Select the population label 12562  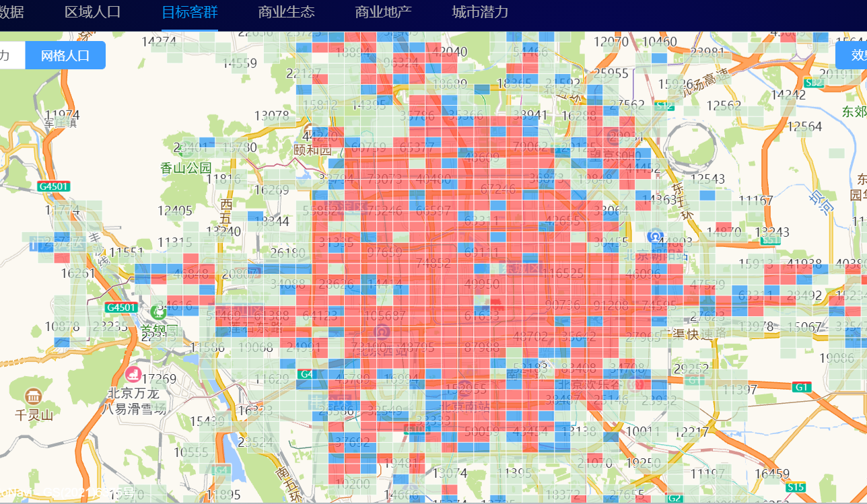click(724, 106)
